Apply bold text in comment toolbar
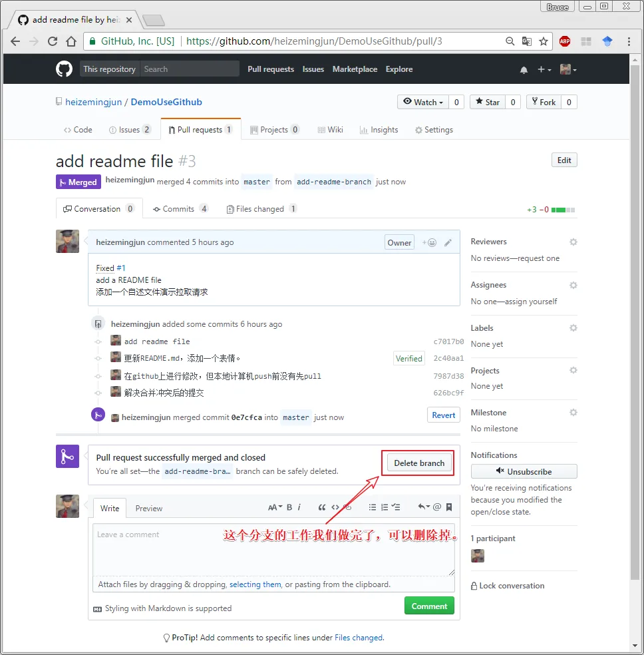The image size is (644, 655). (x=289, y=507)
